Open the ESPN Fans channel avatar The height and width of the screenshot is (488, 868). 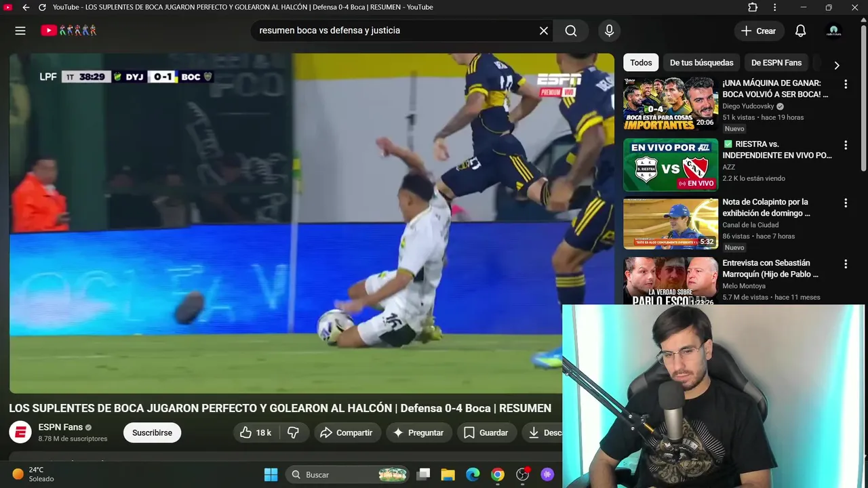tap(20, 432)
